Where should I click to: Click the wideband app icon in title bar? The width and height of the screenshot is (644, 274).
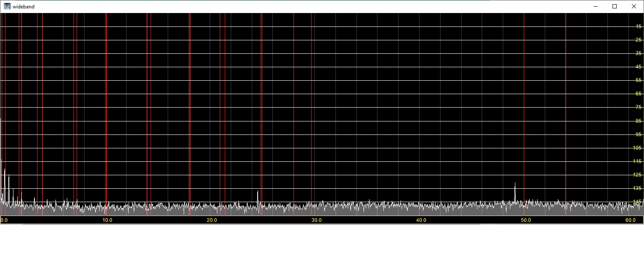point(7,6)
